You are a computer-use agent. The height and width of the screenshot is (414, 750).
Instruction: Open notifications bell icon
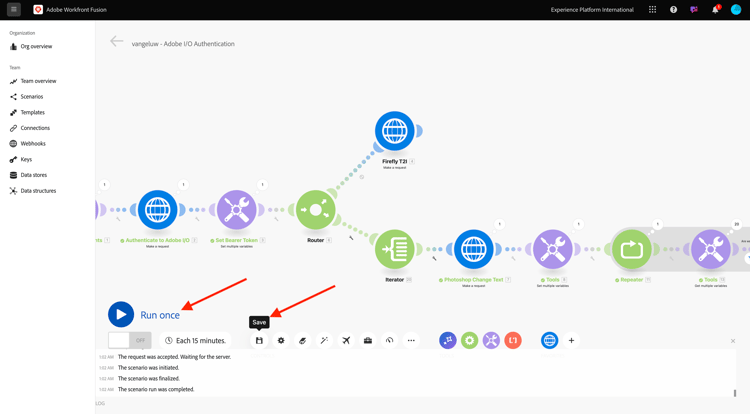pos(716,10)
